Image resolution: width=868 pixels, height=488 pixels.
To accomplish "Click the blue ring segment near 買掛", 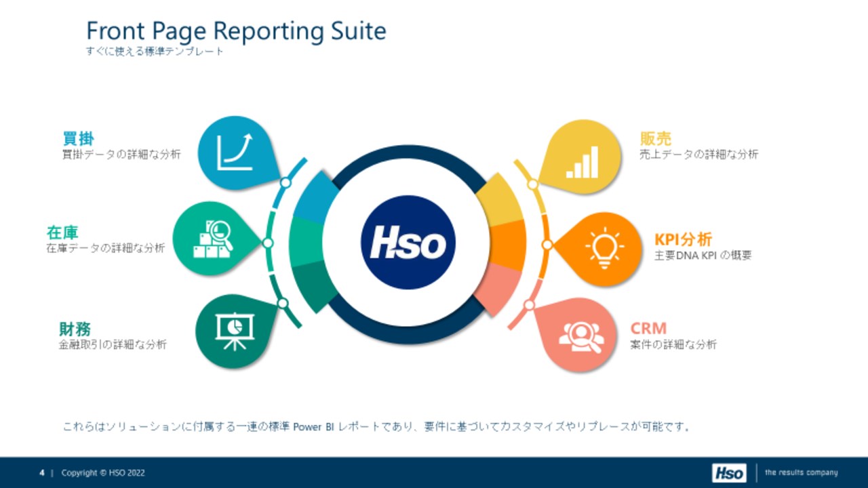I will (x=317, y=198).
